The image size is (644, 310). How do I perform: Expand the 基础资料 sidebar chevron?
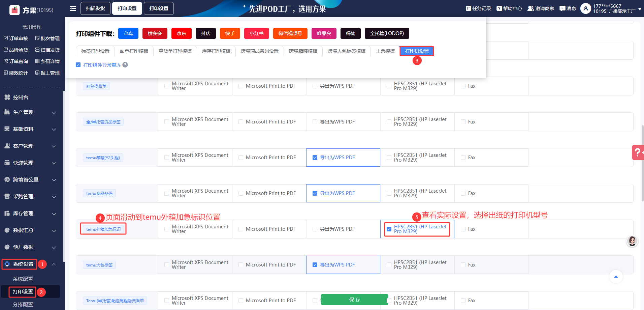[x=54, y=129]
